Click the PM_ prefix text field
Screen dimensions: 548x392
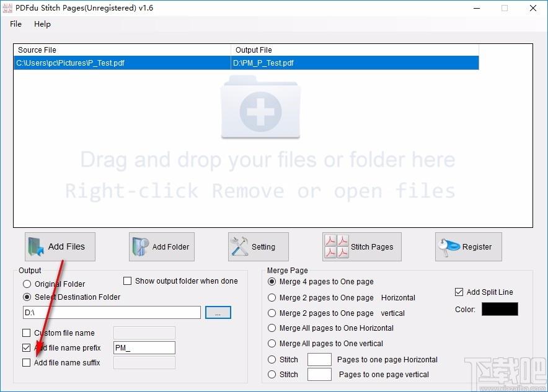[144, 347]
